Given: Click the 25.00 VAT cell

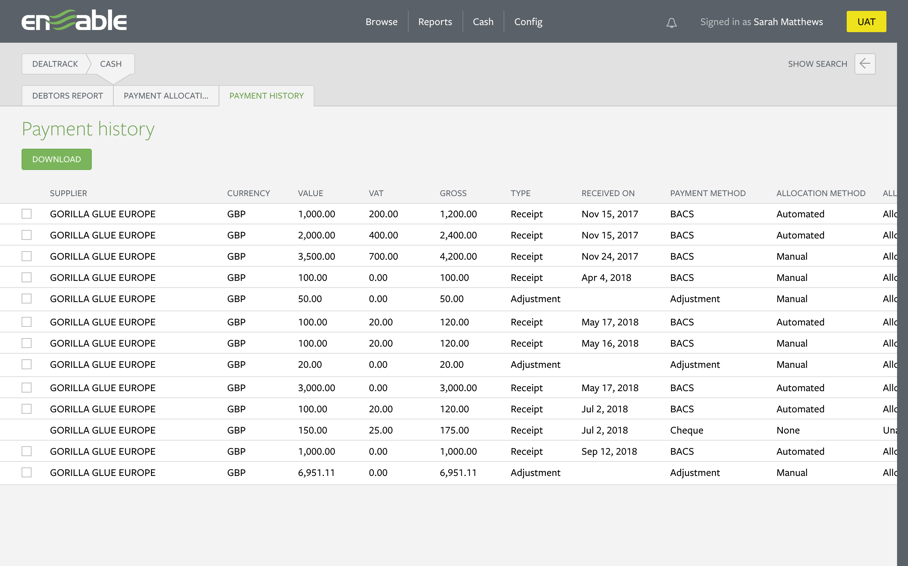Looking at the screenshot, I should click(x=380, y=430).
